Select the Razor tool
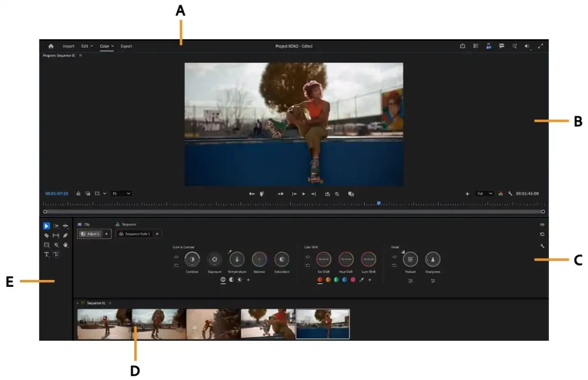The image size is (588, 380). (x=47, y=236)
